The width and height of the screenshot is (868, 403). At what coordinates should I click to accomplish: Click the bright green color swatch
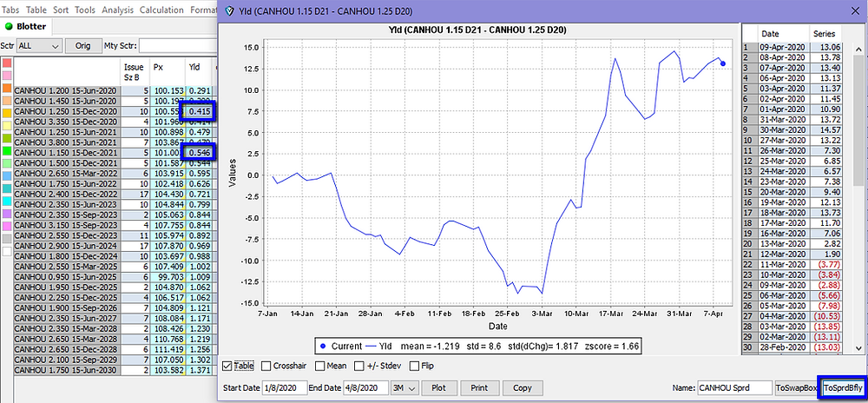(x=7, y=151)
